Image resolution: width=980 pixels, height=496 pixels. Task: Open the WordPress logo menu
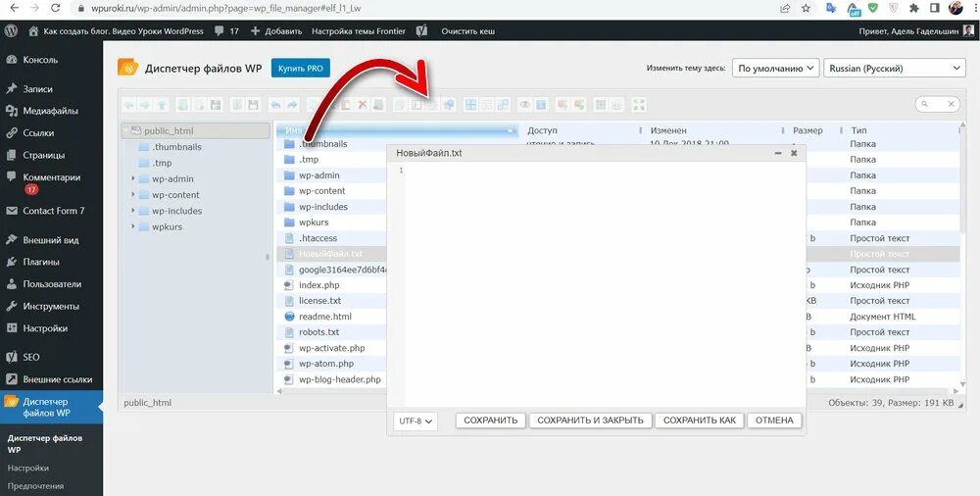11,30
